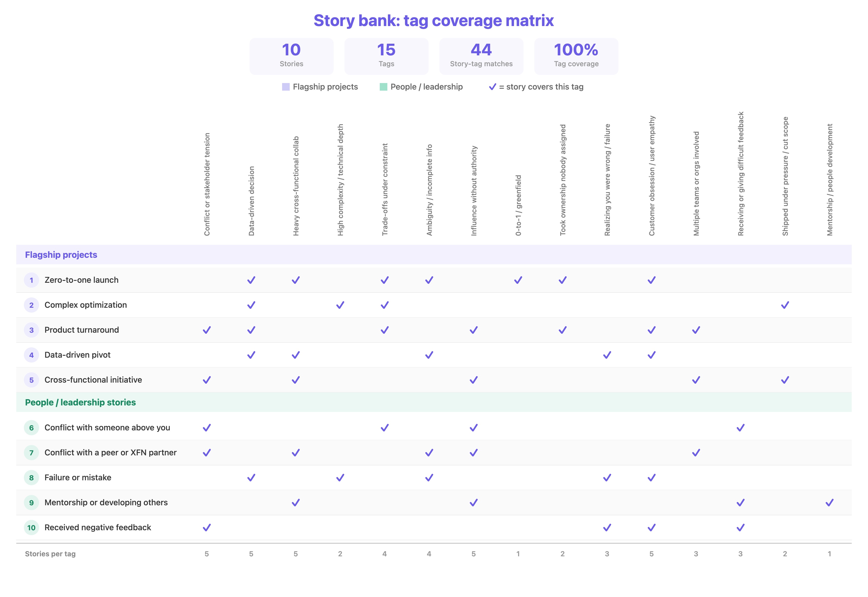Click Zero-to-one launch checkmark under 0-to-1 / greenfield
868x597 pixels.
[x=518, y=280]
